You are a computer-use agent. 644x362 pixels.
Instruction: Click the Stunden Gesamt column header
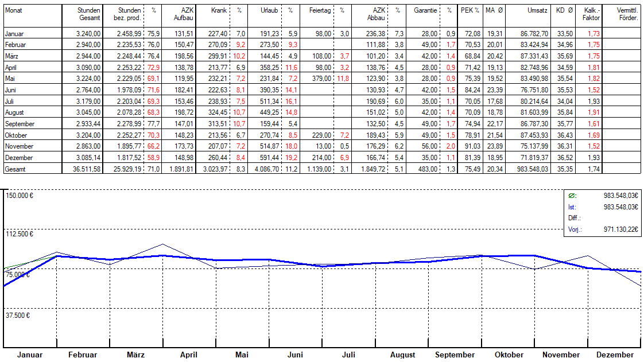(89, 14)
